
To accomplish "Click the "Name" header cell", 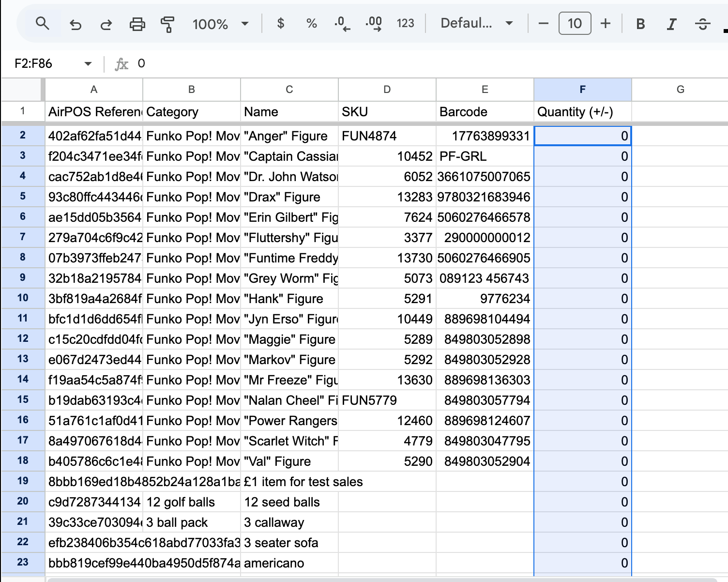I will [x=289, y=112].
